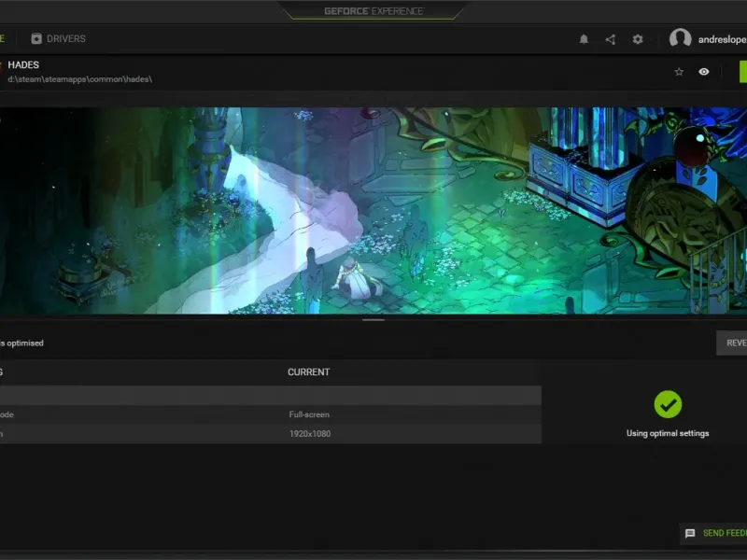Click the "optimised" status text
The image size is (747, 560).
tap(25, 343)
